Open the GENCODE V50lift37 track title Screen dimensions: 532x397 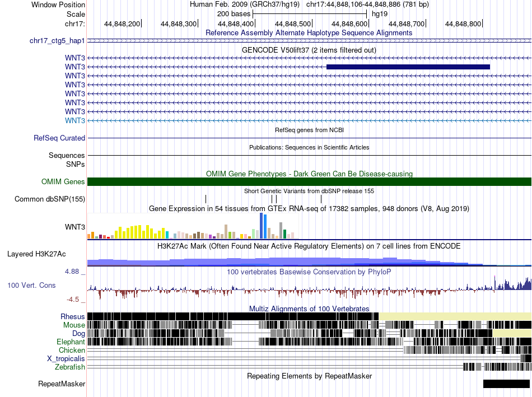pyautogui.click(x=309, y=50)
